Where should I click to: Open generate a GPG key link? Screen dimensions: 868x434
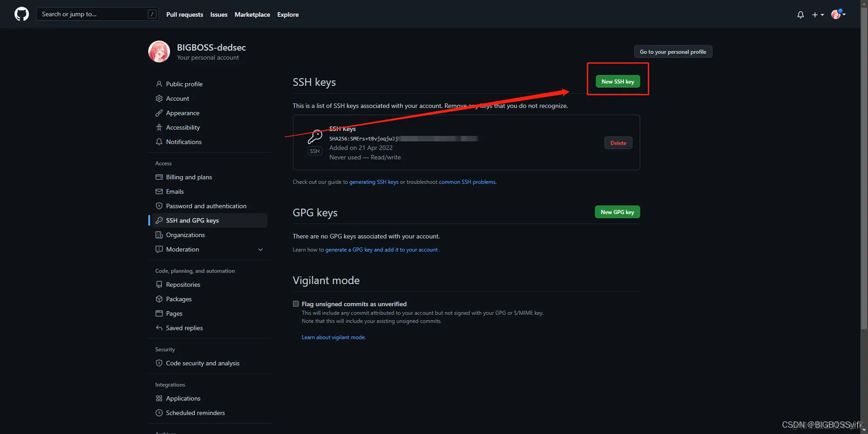coord(382,250)
